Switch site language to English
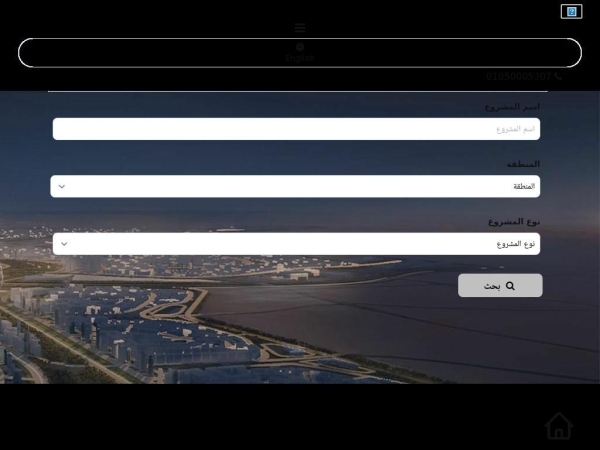 tap(300, 58)
